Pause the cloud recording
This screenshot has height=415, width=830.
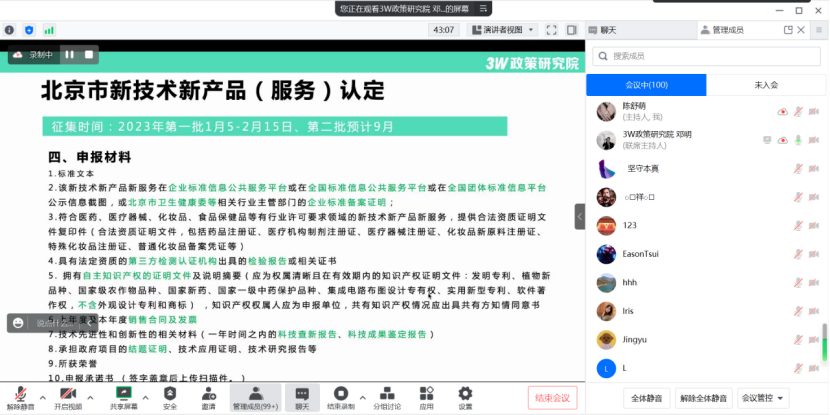(70, 55)
